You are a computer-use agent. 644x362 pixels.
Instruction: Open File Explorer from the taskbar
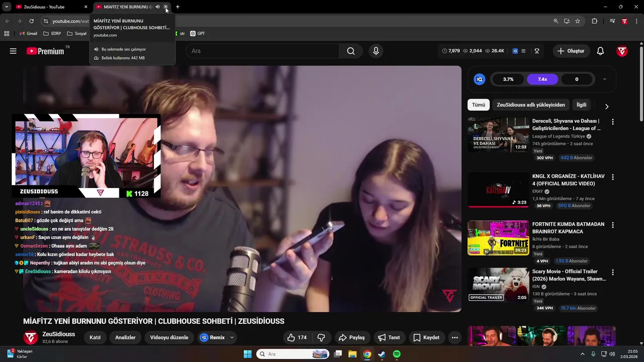click(352, 354)
